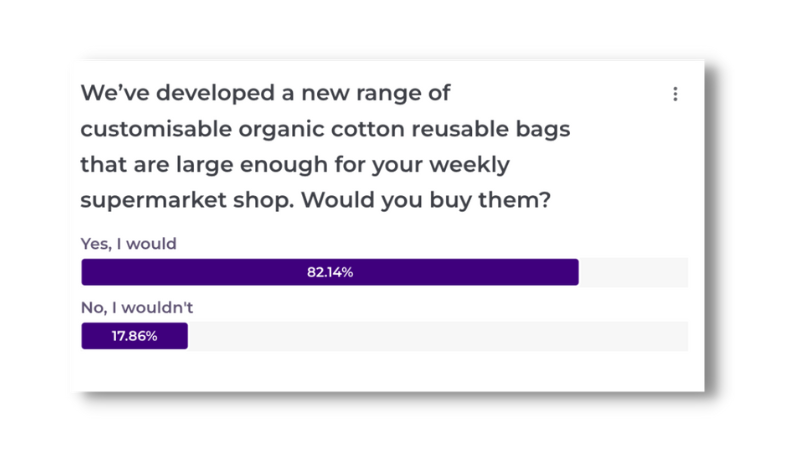Click the "82.14%" percentage text
800x450 pixels.
pyautogui.click(x=330, y=272)
